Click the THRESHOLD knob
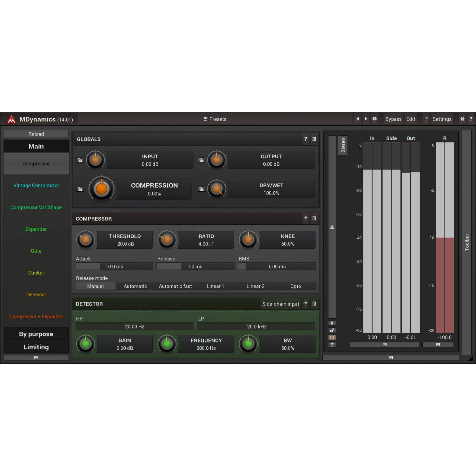Image resolution: width=476 pixels, height=476 pixels. 86,240
